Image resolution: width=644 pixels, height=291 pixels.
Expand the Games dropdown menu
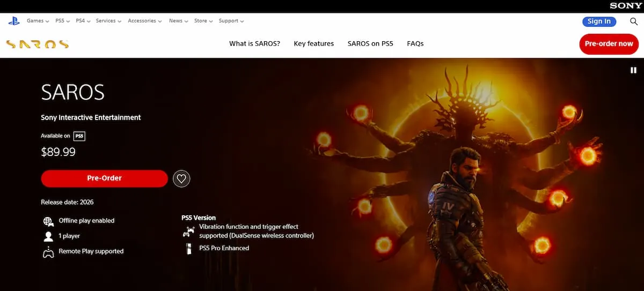pyautogui.click(x=38, y=21)
